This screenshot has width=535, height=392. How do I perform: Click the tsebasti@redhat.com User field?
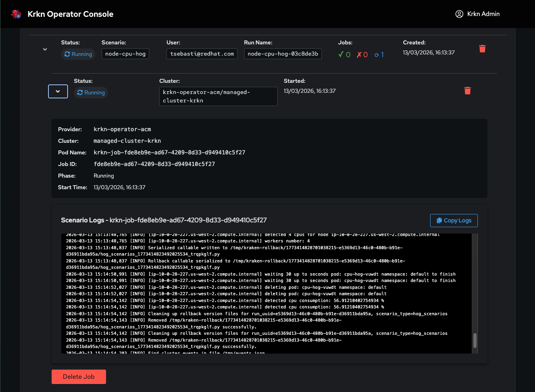coord(202,54)
